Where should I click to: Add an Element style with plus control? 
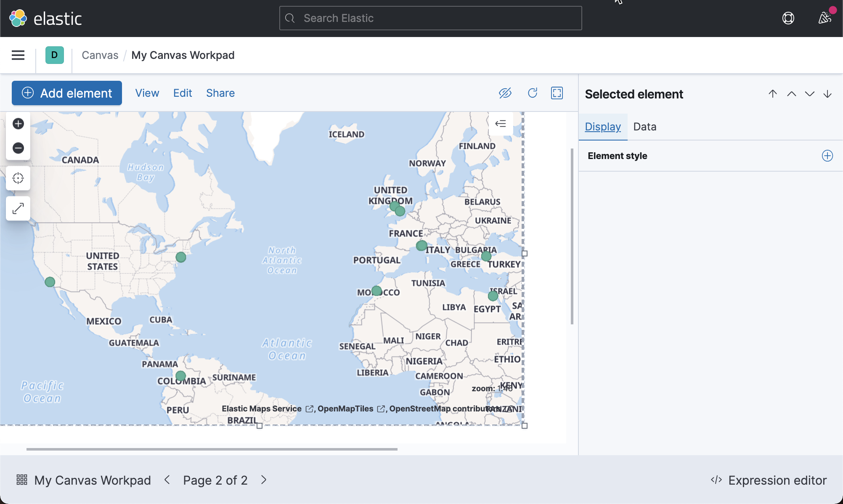pyautogui.click(x=827, y=156)
